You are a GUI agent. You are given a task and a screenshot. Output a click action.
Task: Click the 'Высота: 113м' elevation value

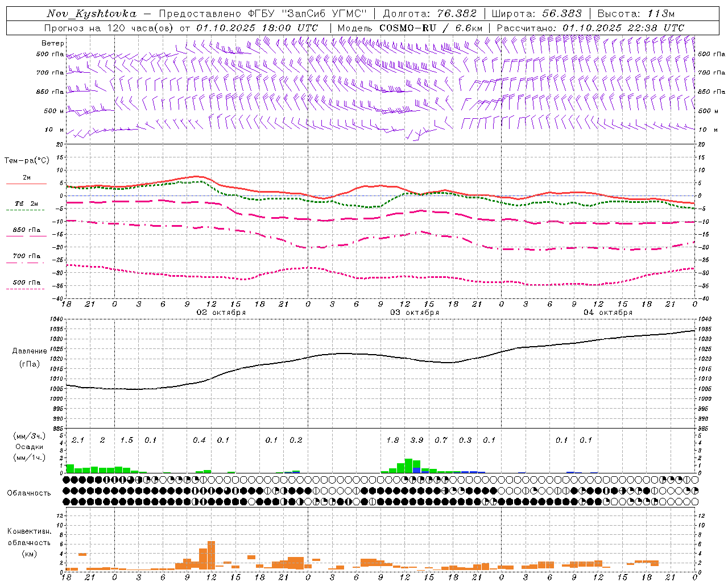click(636, 14)
